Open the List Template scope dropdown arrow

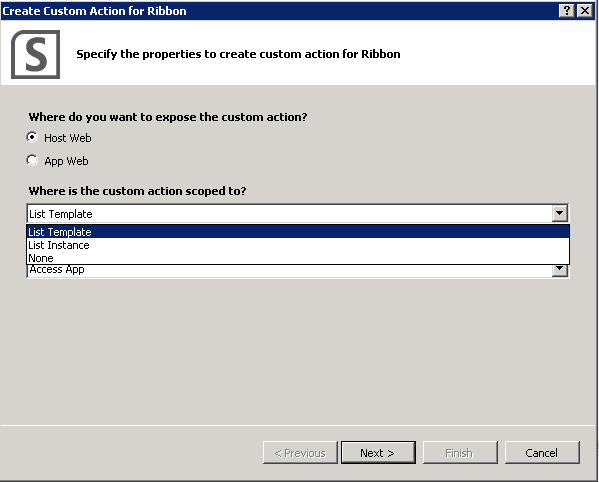pos(560,213)
